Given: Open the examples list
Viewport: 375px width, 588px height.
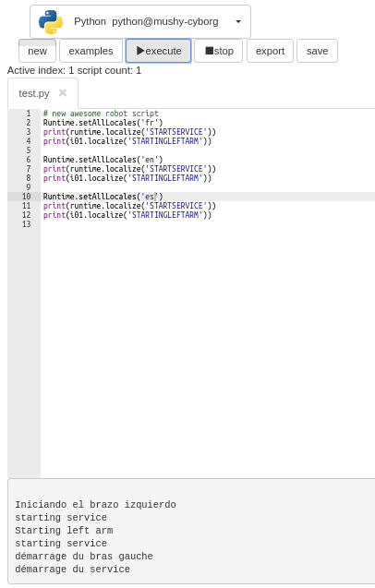Looking at the screenshot, I should (x=91, y=51).
